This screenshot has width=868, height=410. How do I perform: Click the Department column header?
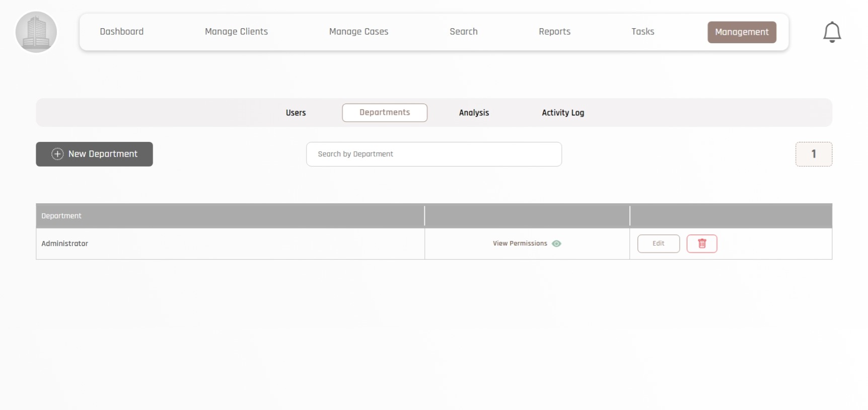pos(61,216)
